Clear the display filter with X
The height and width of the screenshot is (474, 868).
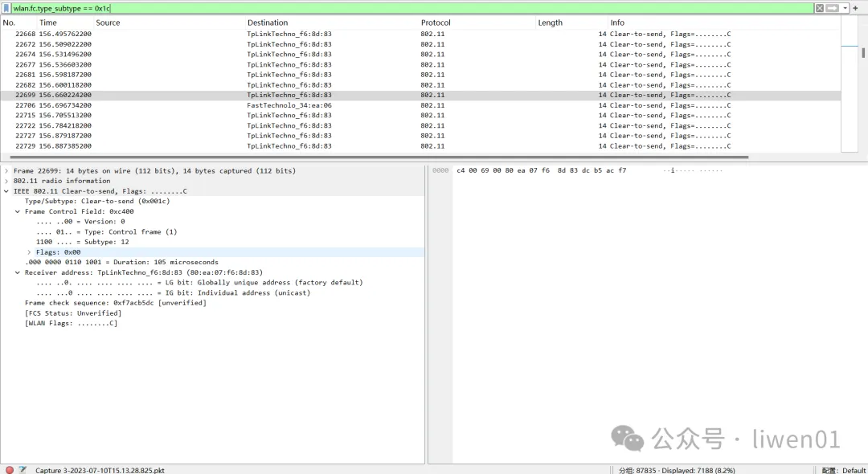[820, 8]
